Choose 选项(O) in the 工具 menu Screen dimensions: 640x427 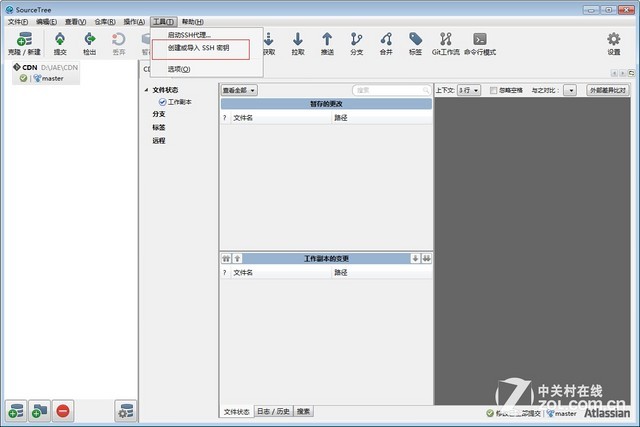[x=179, y=69]
